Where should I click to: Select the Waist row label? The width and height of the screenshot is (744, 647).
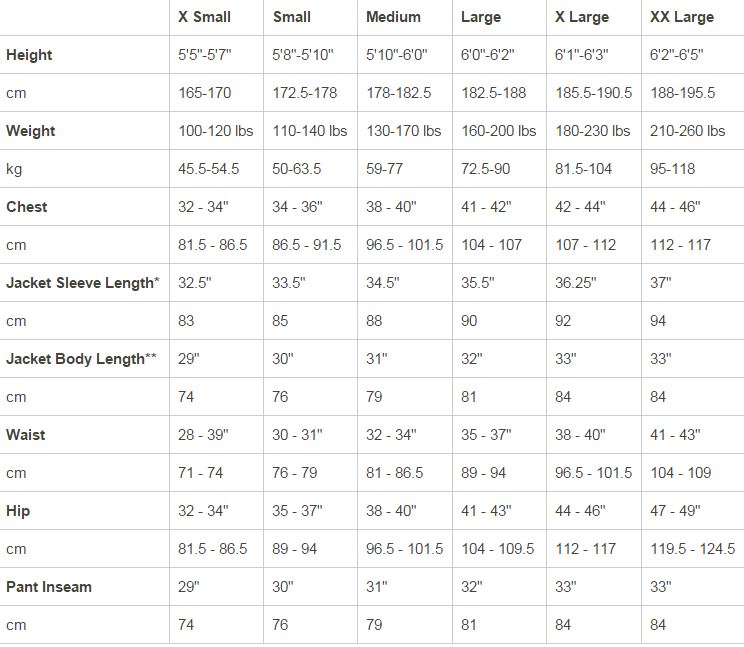(x=26, y=435)
